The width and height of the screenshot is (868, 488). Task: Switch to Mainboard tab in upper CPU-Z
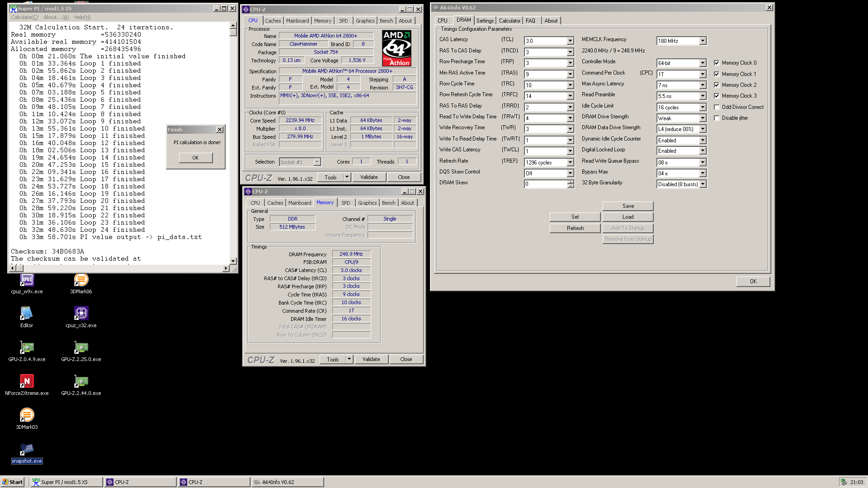tap(297, 21)
